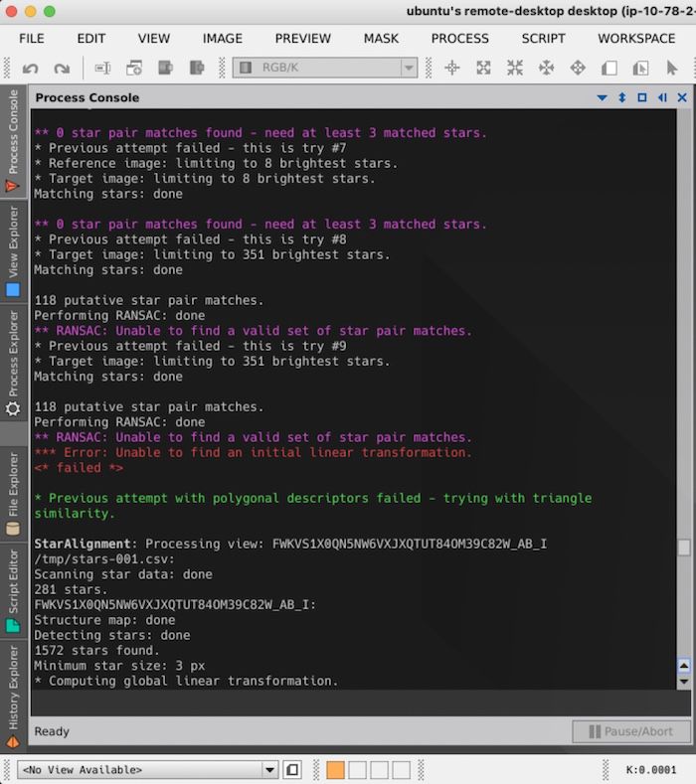This screenshot has width=696, height=784.
Task: Click the four-way move arrows icon
Action: click(578, 68)
